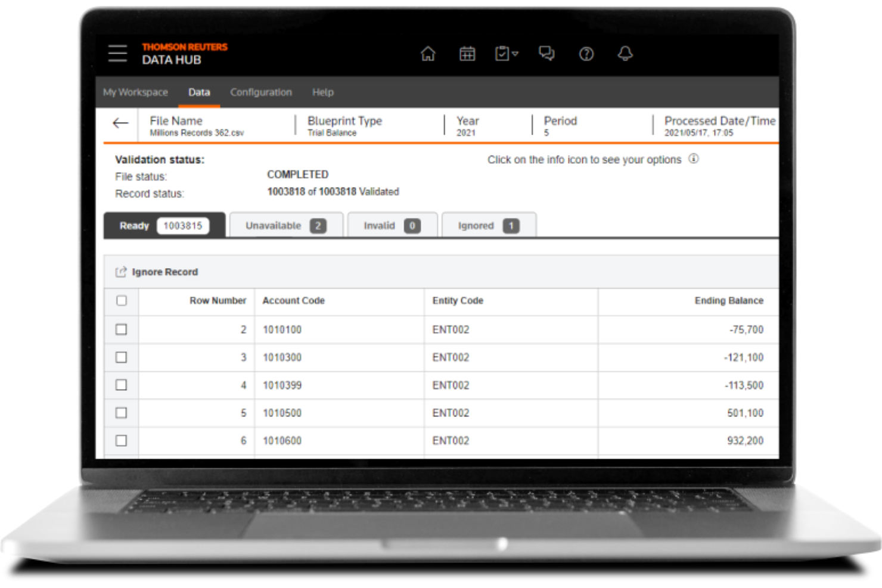Click the 1003818 of 1003818 Validated status
The image size is (882, 588).
pos(333,192)
